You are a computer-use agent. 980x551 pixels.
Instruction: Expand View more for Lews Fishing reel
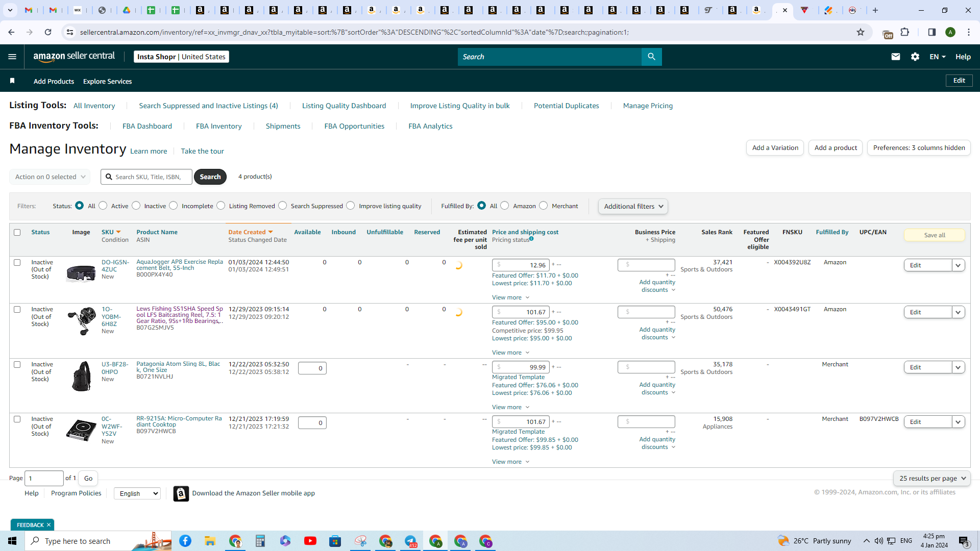(x=510, y=353)
